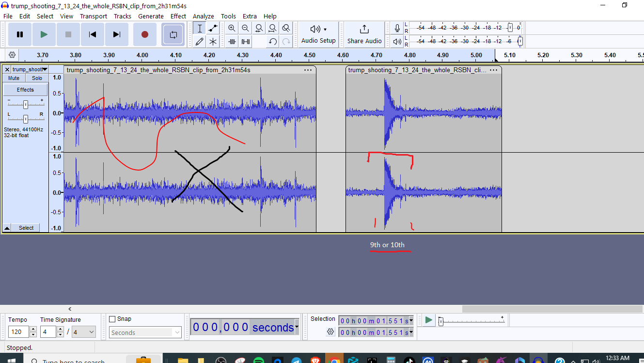The image size is (644, 363).
Task: Collapse the track with the up arrow
Action: (x=7, y=228)
